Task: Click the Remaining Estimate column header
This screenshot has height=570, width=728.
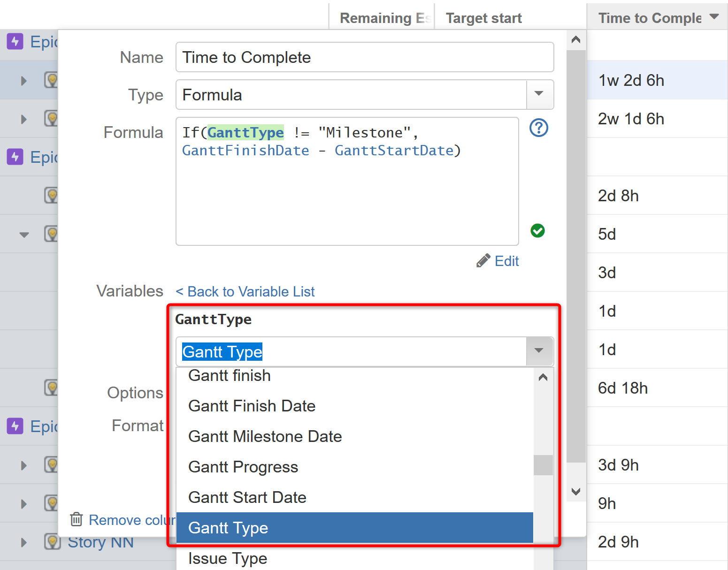Action: [x=383, y=18]
